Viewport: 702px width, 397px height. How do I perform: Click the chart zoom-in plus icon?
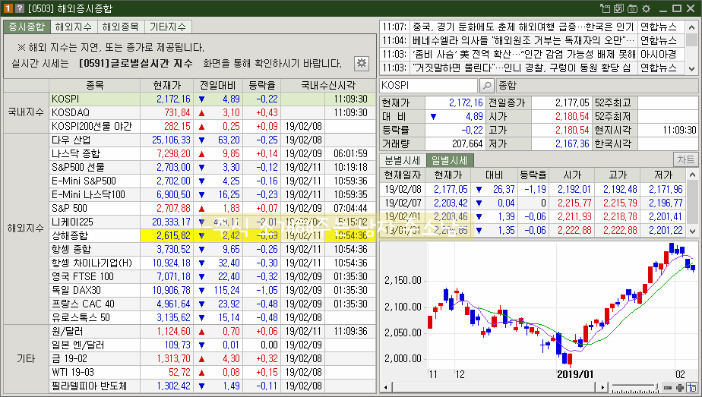(x=680, y=388)
